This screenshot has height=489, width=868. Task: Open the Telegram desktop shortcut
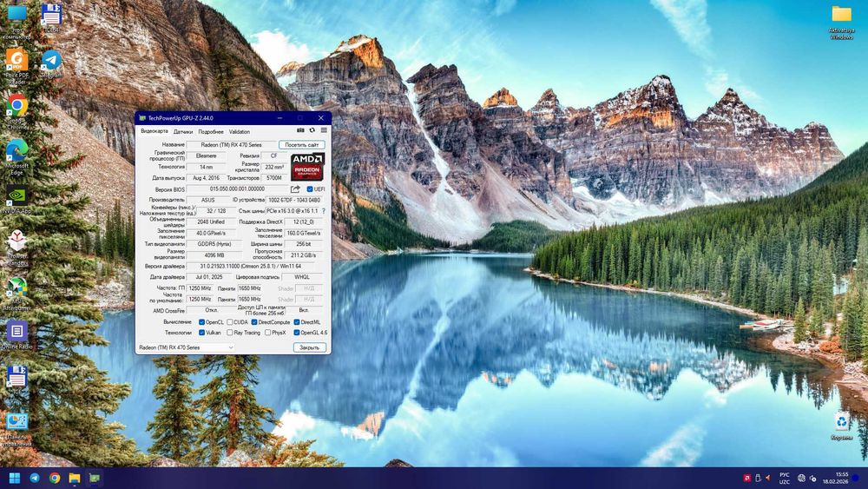coord(51,63)
